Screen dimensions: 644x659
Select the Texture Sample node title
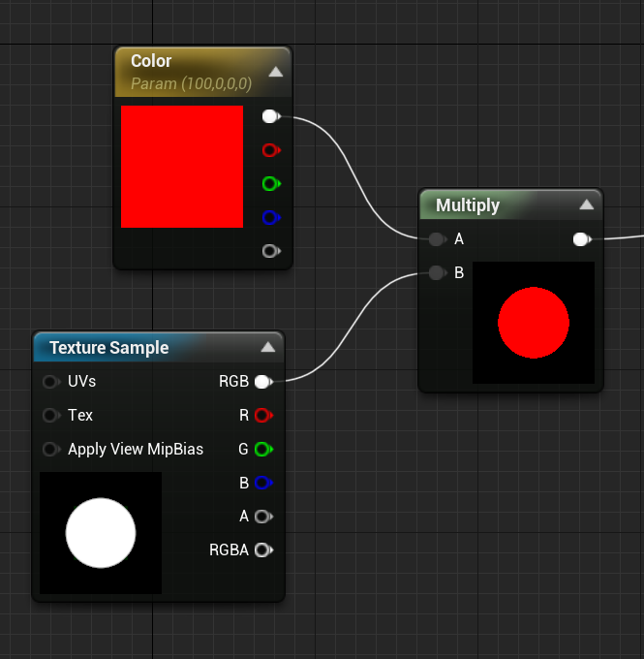109,348
